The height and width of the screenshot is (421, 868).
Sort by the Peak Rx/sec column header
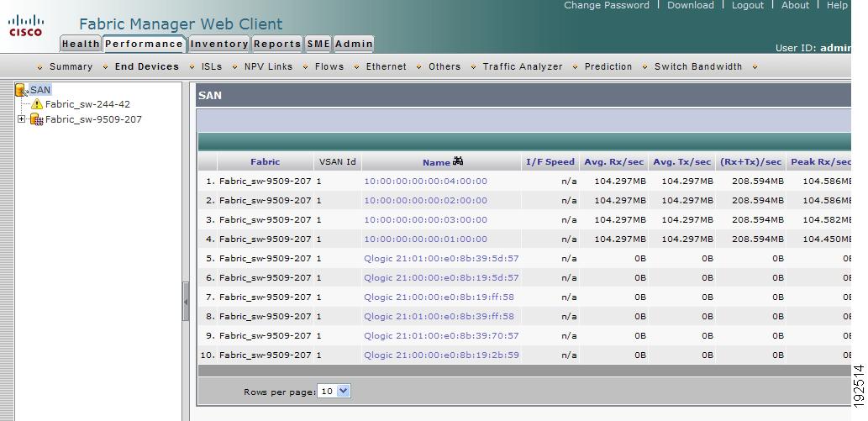coord(820,161)
